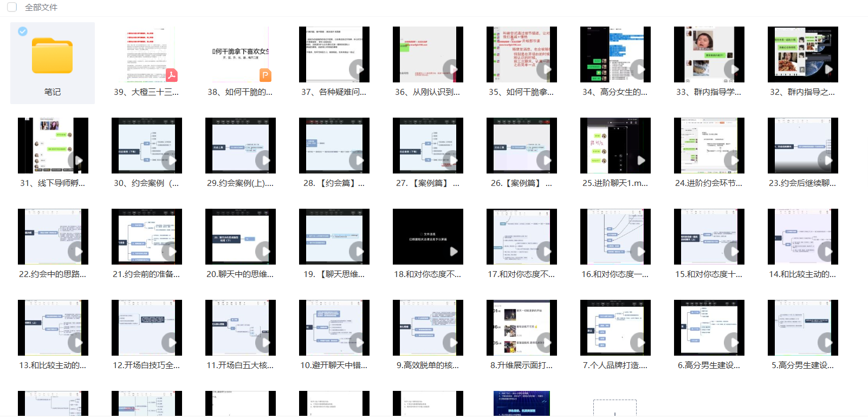
Task: Open thumbnail of 13.和比较主动的 video
Action: coord(53,327)
